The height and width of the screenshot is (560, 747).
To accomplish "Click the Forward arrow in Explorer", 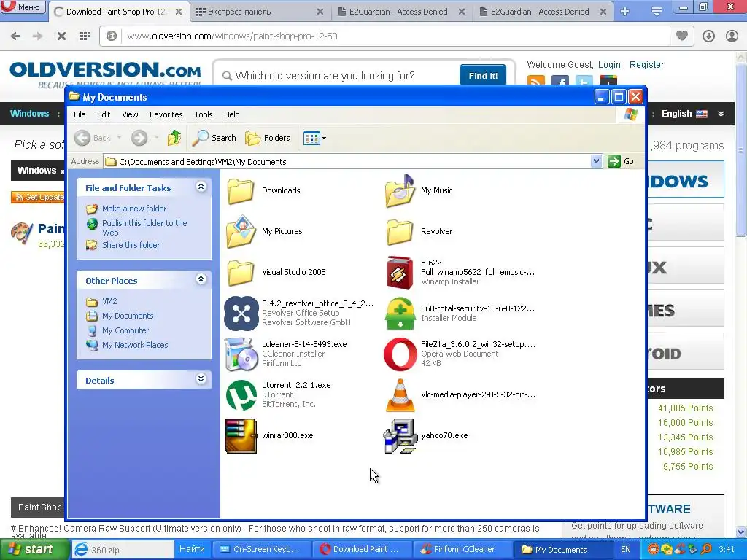I will (139, 138).
